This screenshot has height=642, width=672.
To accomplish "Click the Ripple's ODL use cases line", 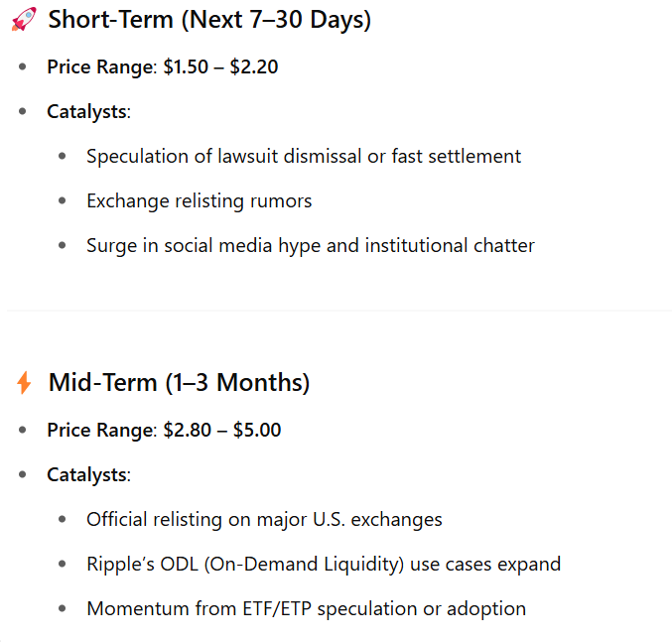I will pos(323,564).
